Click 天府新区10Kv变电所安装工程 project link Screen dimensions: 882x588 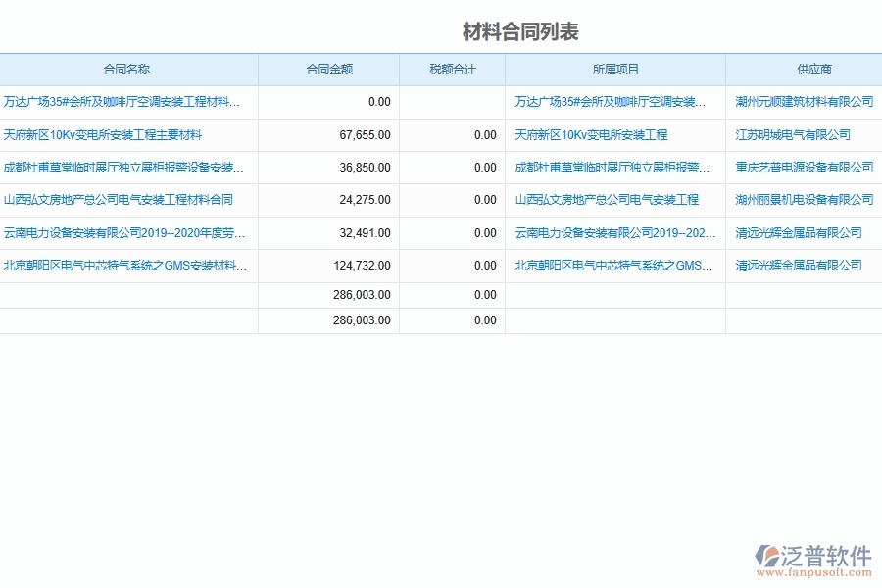click(592, 135)
